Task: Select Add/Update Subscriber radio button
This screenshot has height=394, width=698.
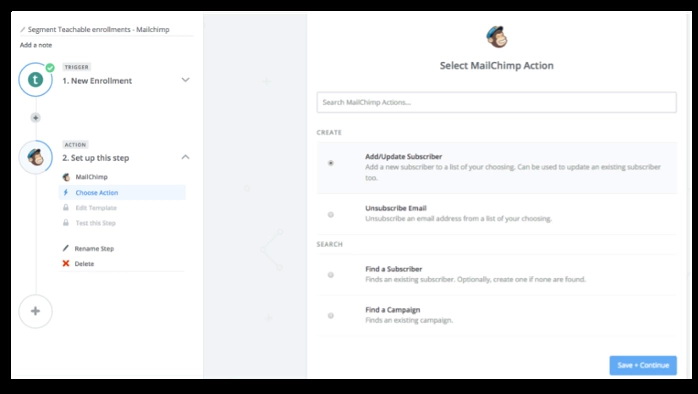Action: pyautogui.click(x=331, y=163)
